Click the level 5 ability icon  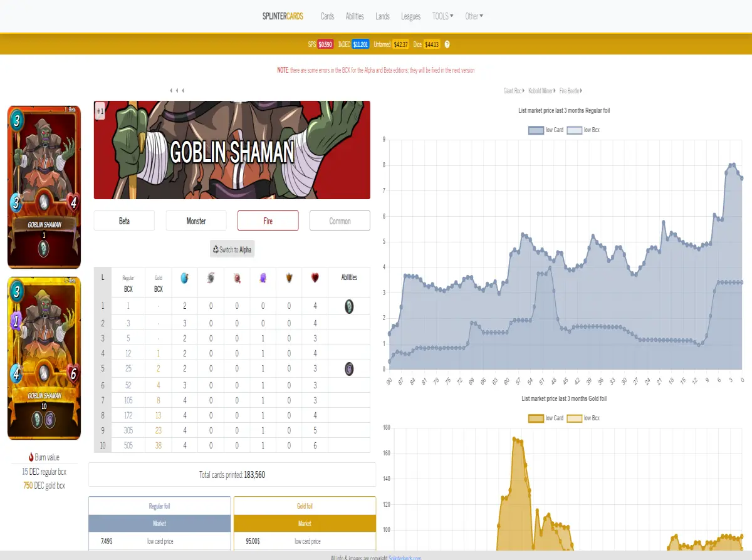coord(349,369)
